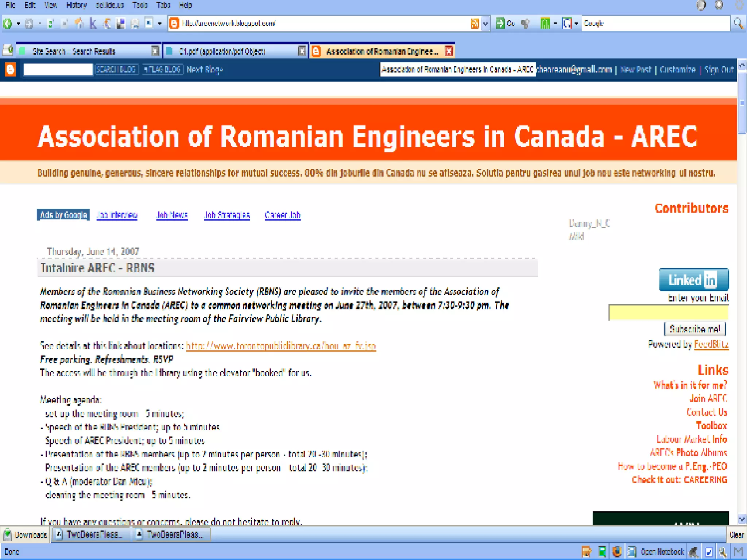Open the Join AREC sidebar link

[x=708, y=398]
